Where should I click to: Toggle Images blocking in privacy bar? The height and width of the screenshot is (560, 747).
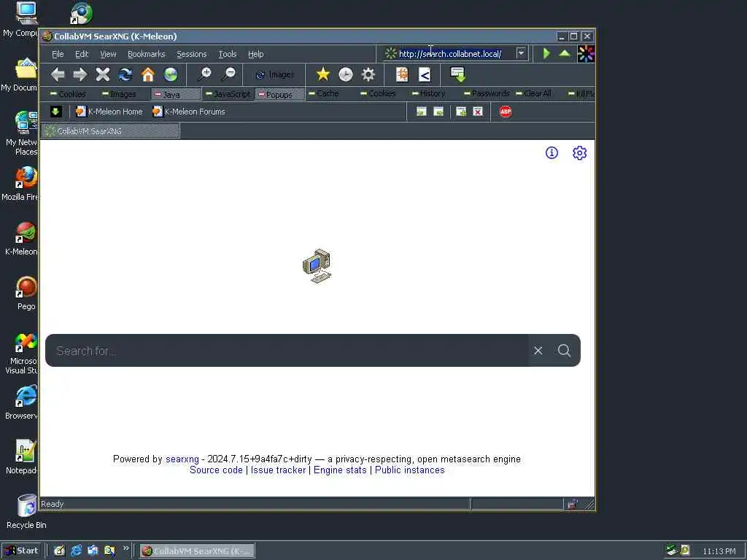click(x=119, y=94)
